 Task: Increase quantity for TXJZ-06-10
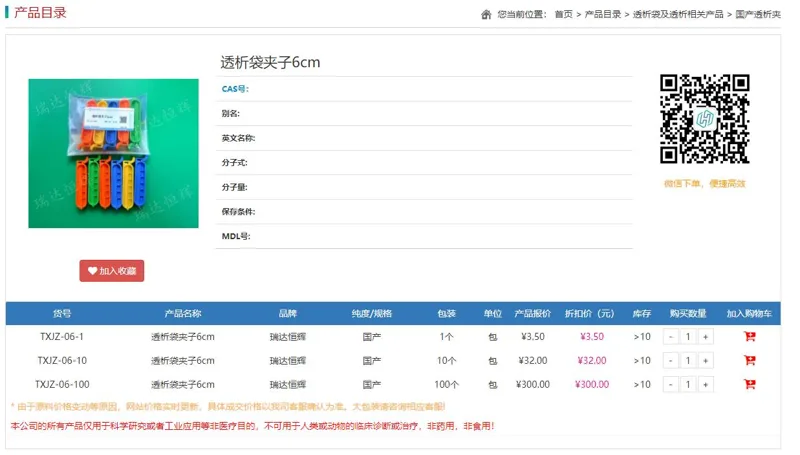point(706,361)
